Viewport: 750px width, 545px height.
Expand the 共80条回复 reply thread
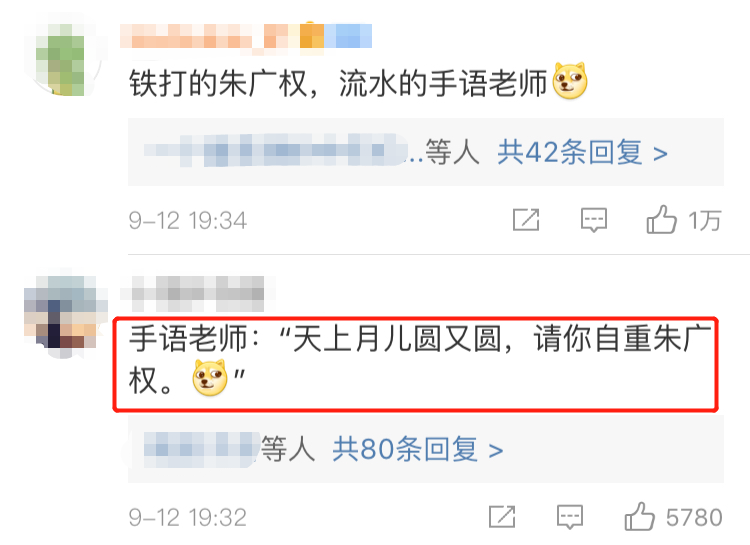tap(418, 449)
